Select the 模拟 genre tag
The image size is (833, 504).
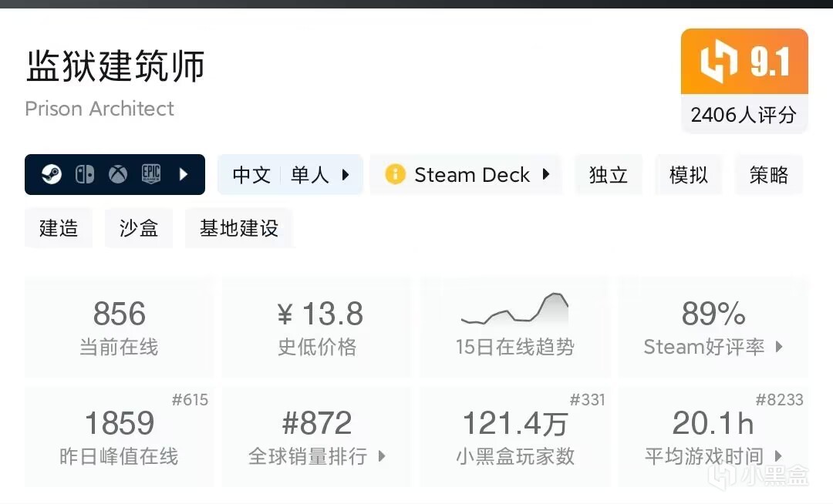688,175
